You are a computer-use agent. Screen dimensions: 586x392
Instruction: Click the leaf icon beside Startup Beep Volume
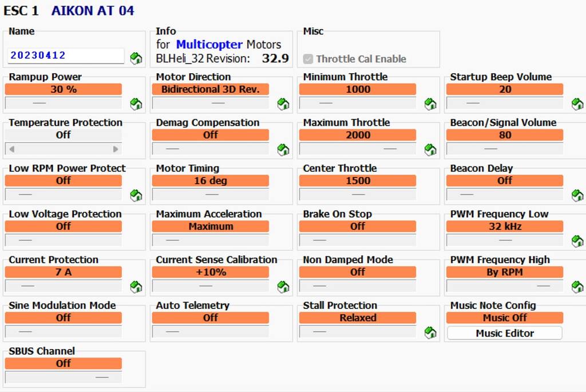point(577,104)
